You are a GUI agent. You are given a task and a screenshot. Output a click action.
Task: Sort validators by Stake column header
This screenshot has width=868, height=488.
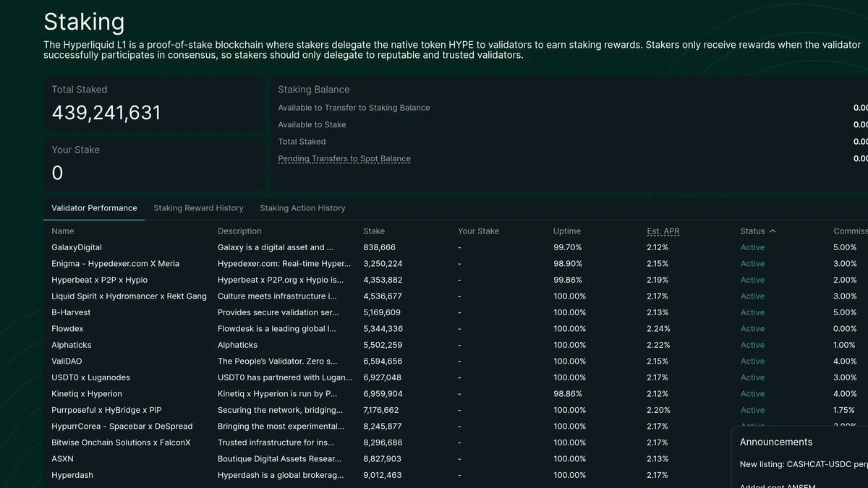click(x=374, y=231)
